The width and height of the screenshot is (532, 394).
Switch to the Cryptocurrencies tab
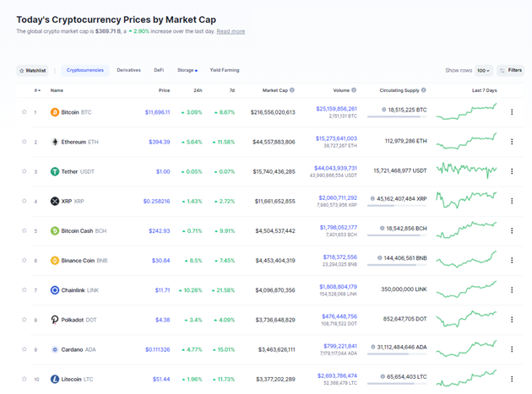84,70
